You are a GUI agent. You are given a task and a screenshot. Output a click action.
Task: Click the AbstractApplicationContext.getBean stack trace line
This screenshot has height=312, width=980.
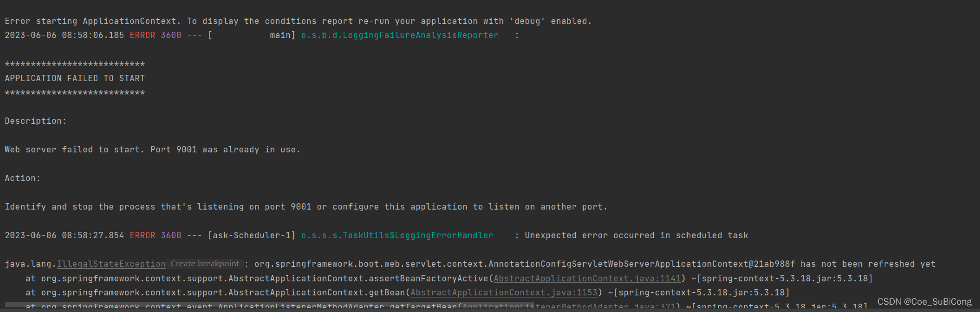tap(407, 293)
